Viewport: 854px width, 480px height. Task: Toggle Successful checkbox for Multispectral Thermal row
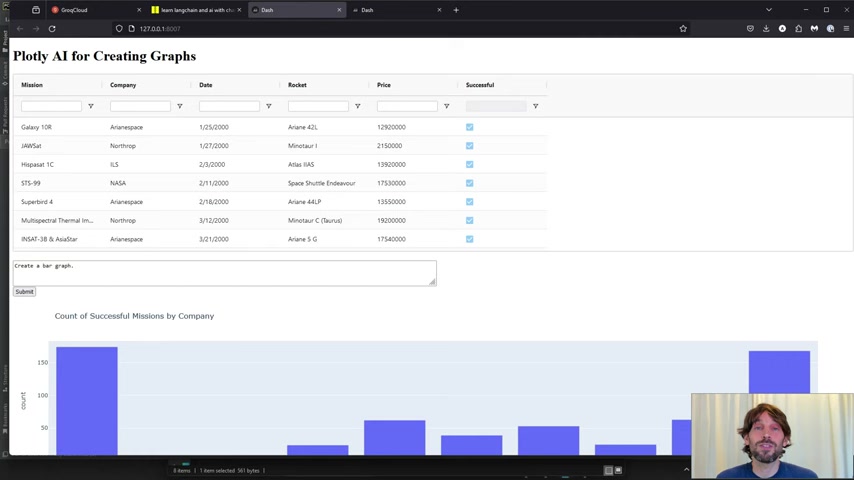pos(469,221)
